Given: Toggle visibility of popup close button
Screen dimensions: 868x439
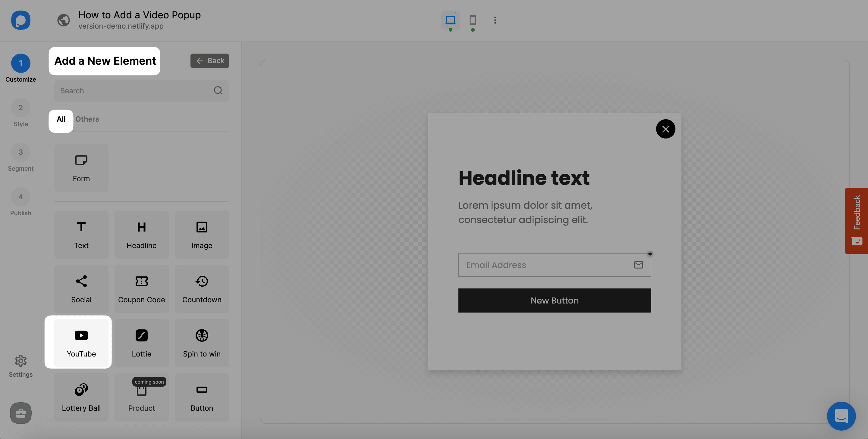Looking at the screenshot, I should 666,129.
